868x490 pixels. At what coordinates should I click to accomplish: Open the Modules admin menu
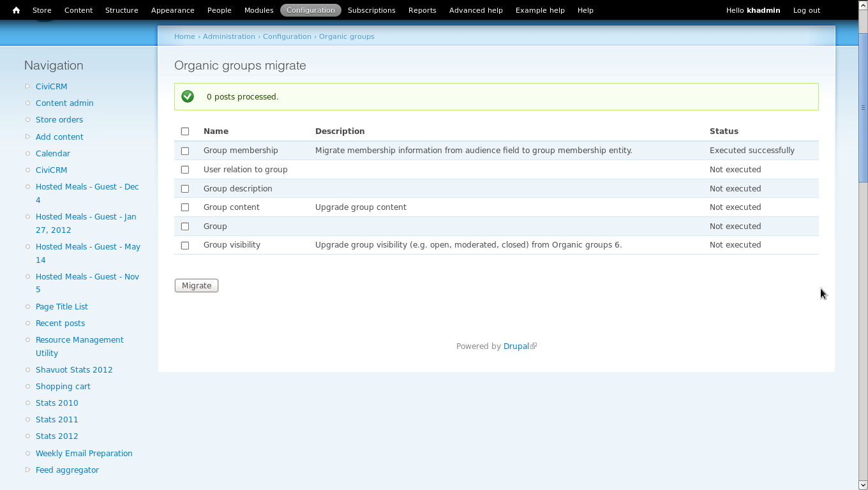tap(258, 10)
